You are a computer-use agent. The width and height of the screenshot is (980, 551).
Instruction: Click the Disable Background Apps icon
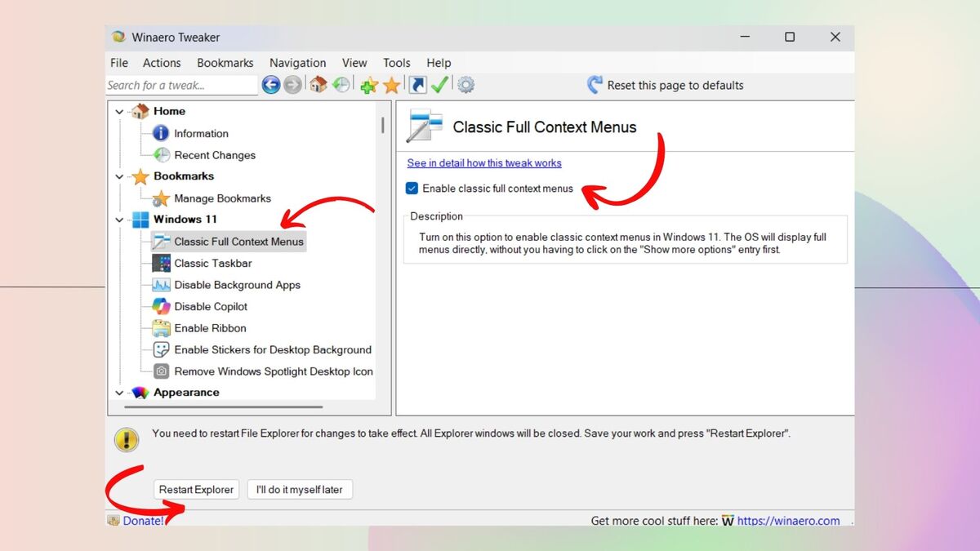pyautogui.click(x=161, y=285)
